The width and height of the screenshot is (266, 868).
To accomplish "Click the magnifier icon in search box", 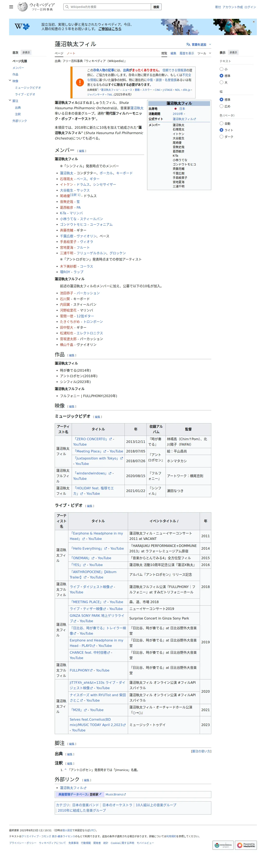I will [67, 7].
